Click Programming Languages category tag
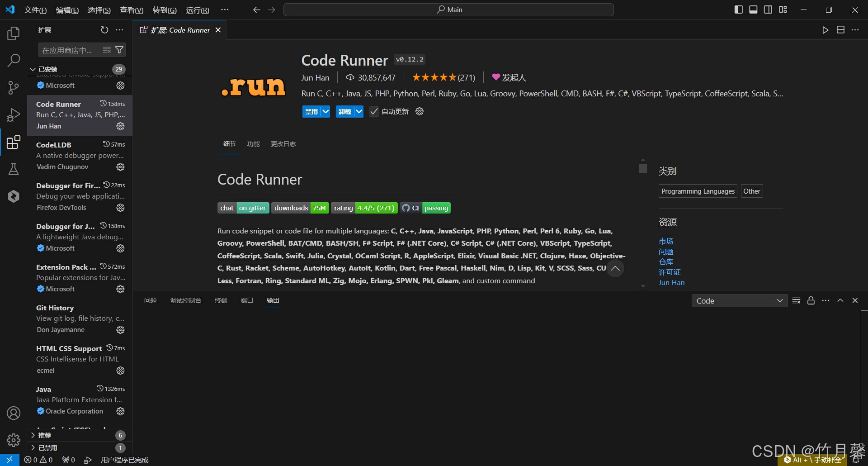The image size is (868, 466). click(x=698, y=191)
